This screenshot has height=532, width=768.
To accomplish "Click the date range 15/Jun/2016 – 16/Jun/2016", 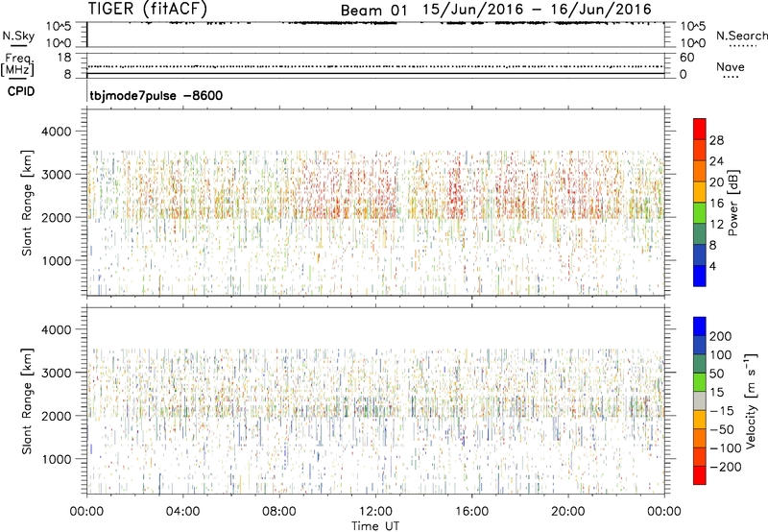I will (537, 10).
